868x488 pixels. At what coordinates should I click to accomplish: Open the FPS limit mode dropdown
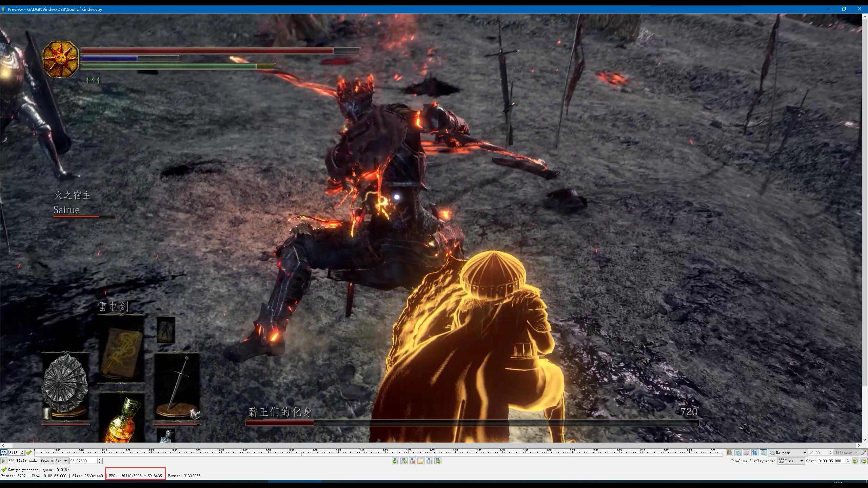[54, 461]
